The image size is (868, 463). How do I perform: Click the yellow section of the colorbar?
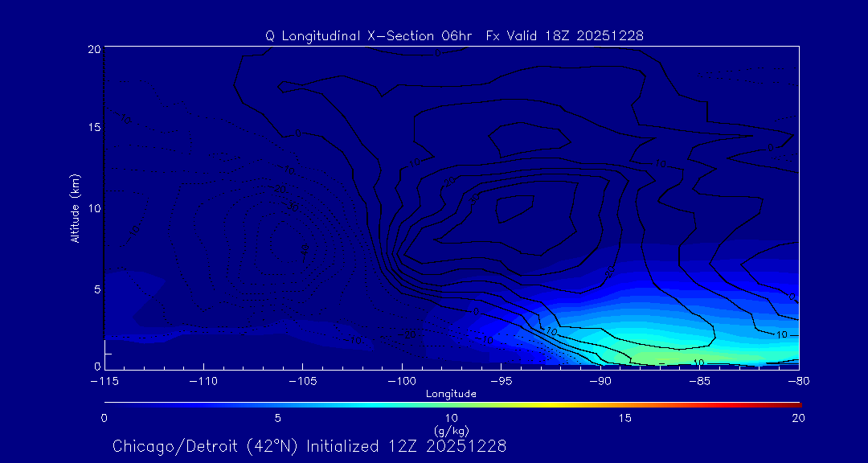pos(555,404)
